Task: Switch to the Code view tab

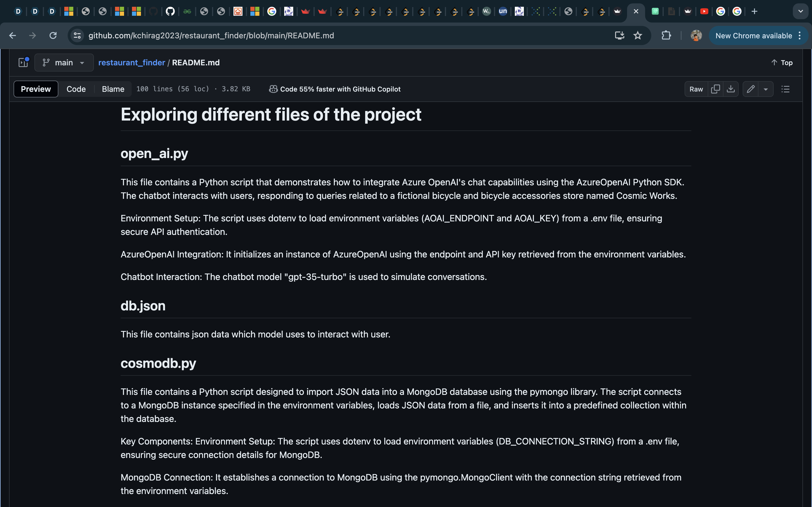Action: 76,89
